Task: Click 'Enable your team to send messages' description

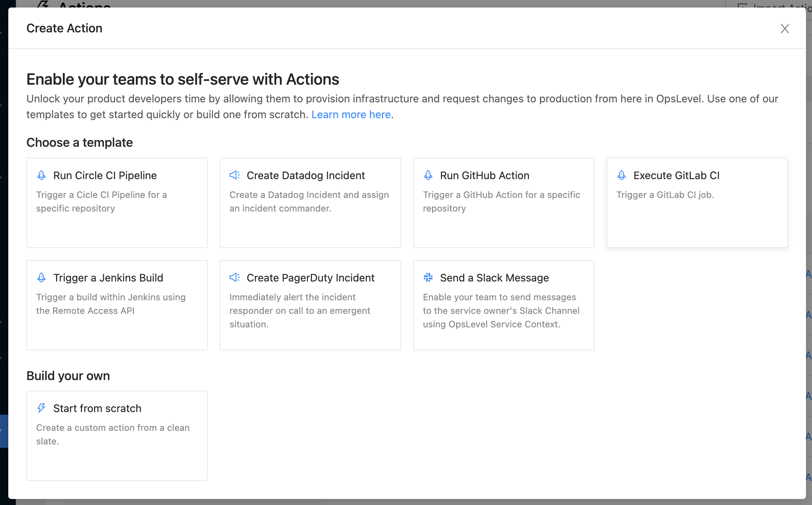Action: [501, 310]
